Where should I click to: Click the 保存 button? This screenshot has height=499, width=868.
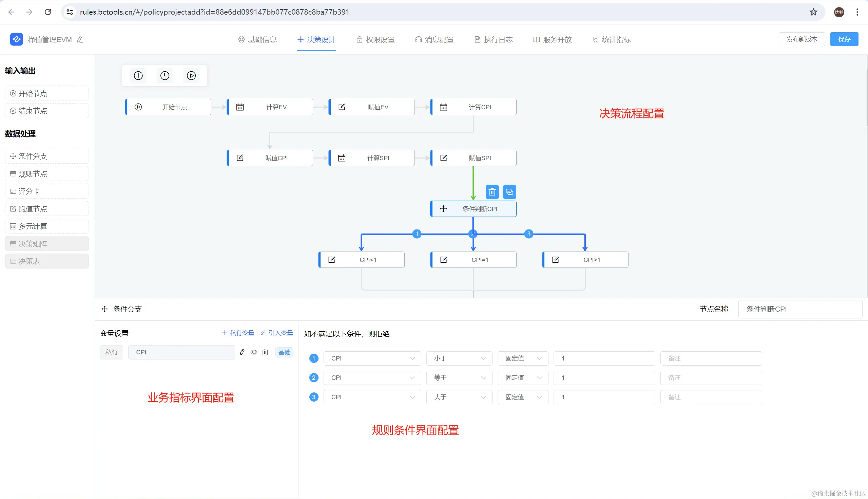click(844, 39)
